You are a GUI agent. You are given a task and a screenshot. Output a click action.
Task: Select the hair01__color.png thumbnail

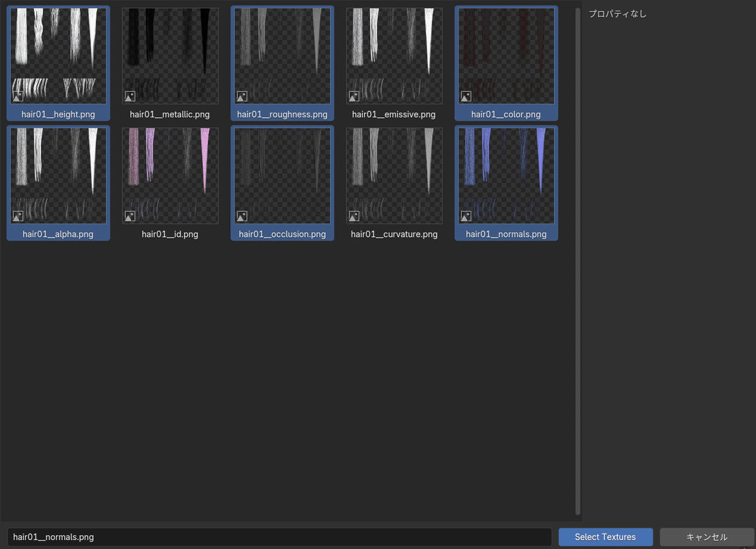(506, 56)
